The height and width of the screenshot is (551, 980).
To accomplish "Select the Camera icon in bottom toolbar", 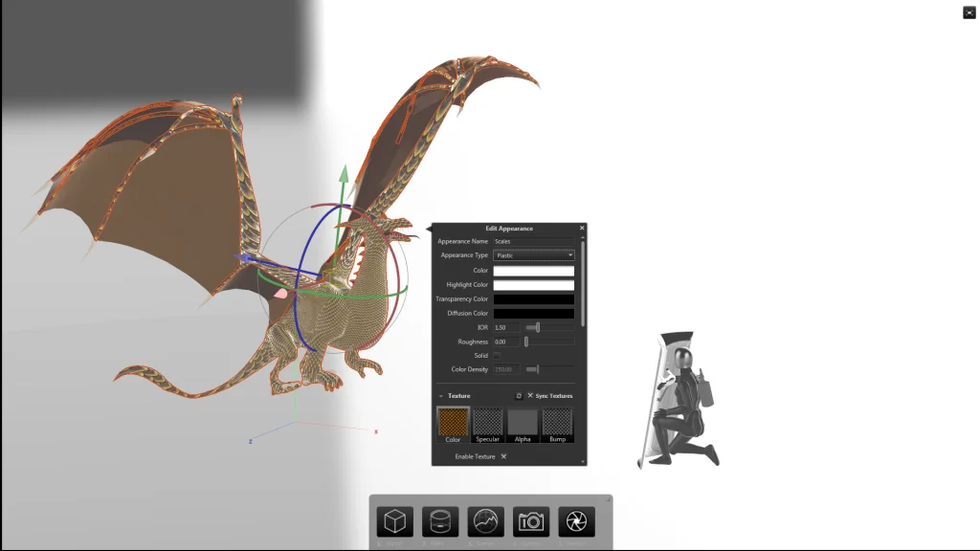I will (531, 521).
